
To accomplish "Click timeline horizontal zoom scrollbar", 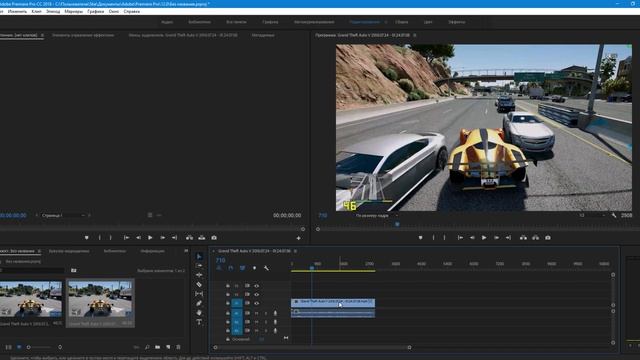I will pos(312,347).
